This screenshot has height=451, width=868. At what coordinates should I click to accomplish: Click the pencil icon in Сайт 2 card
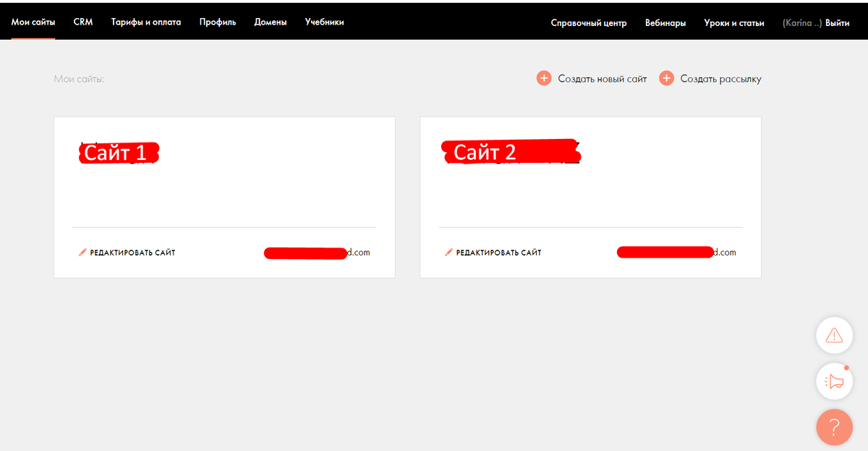click(x=448, y=253)
